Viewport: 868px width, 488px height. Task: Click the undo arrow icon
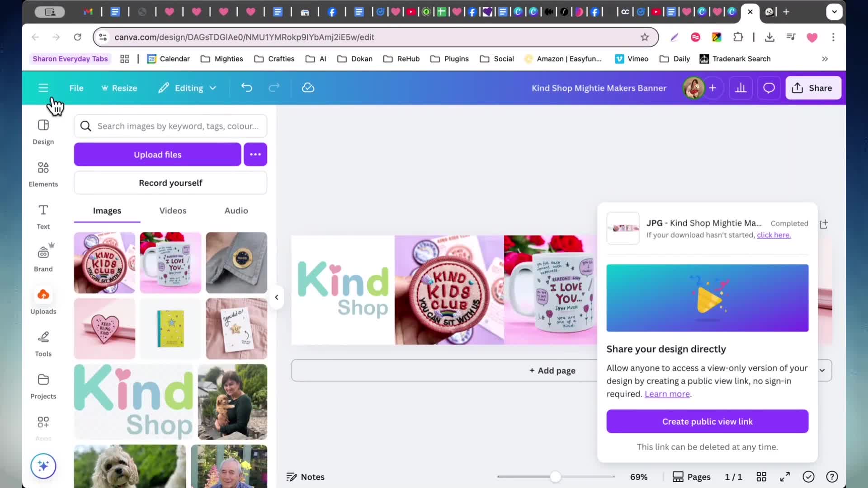click(x=246, y=88)
